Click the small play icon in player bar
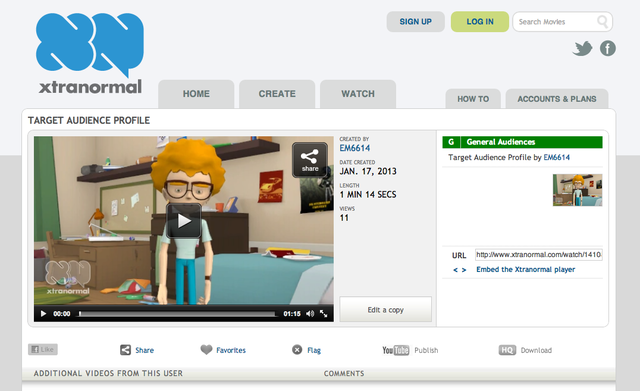Screen dimensions: 640x391 (x=43, y=313)
